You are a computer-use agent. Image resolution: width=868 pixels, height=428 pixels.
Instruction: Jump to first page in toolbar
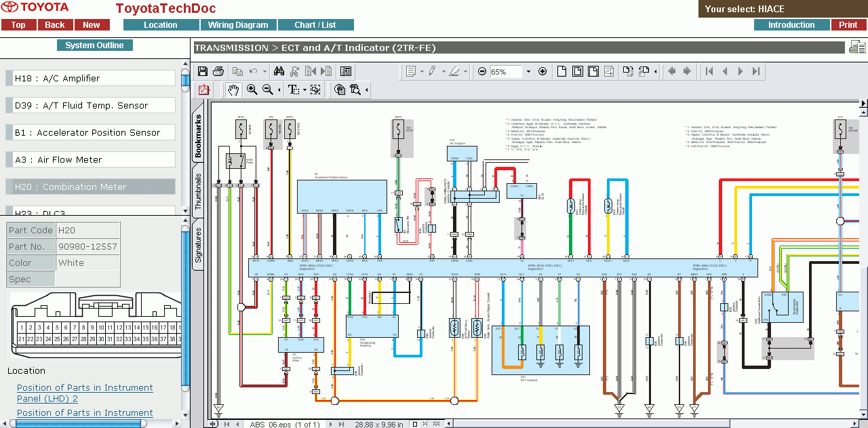click(x=709, y=71)
